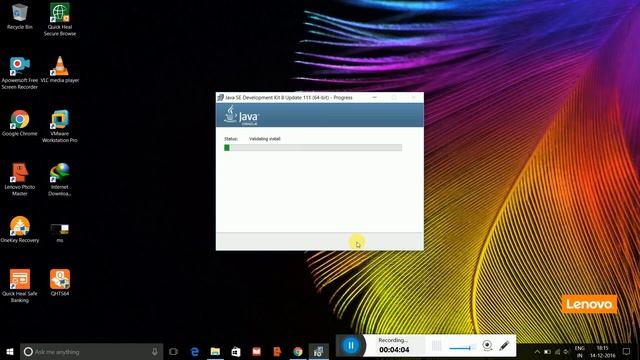Screen dimensions: 640x360
Task: Click the Java installer progress bar
Action: pyautogui.click(x=313, y=148)
